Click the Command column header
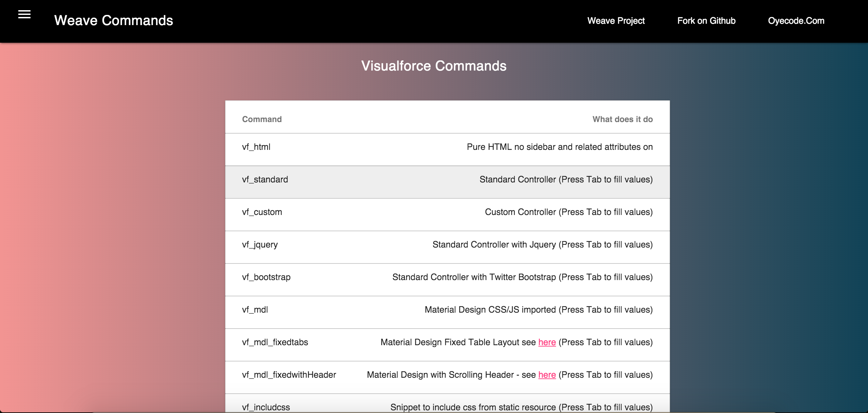Image resolution: width=868 pixels, height=413 pixels. pos(262,119)
